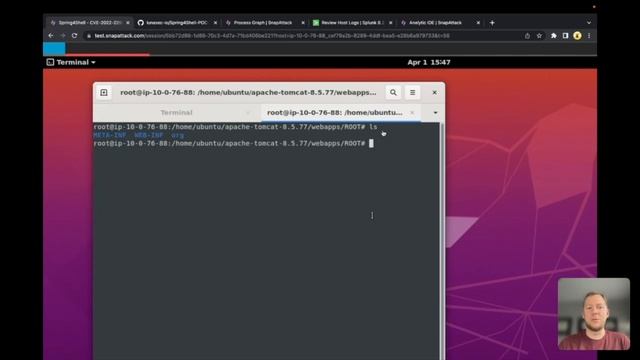Click the WEB-INF directory name
The image size is (640, 360).
[x=149, y=135]
